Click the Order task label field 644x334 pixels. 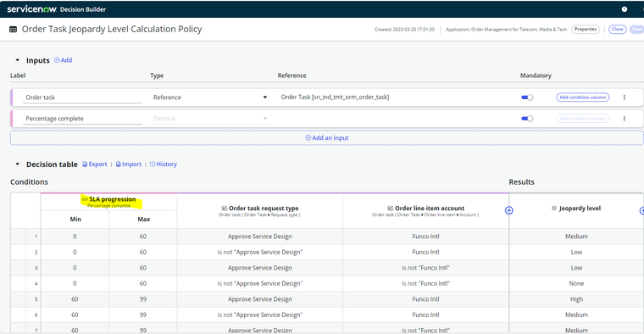82,97
